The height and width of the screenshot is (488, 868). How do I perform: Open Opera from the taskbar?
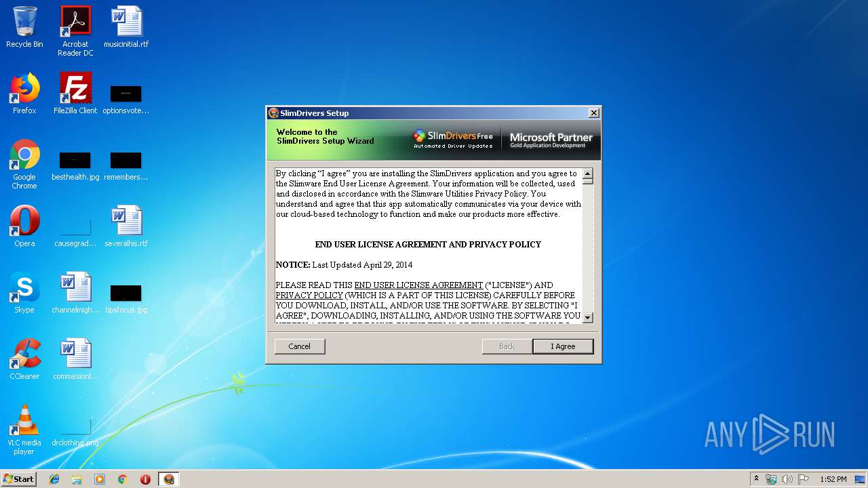tap(145, 479)
